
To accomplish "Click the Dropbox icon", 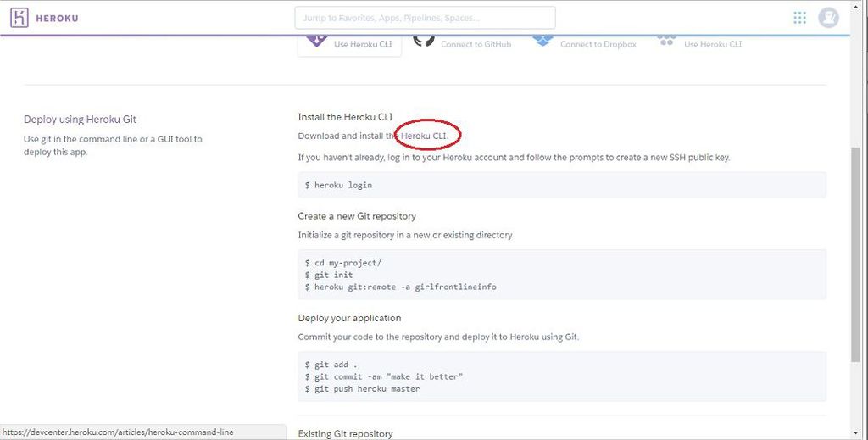I will pyautogui.click(x=542, y=41).
